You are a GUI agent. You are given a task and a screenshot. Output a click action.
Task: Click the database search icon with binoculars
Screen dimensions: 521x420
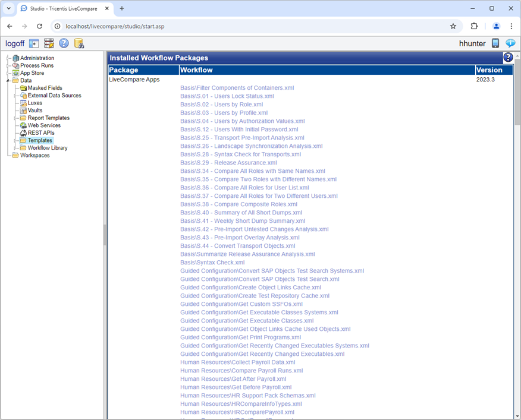point(79,43)
